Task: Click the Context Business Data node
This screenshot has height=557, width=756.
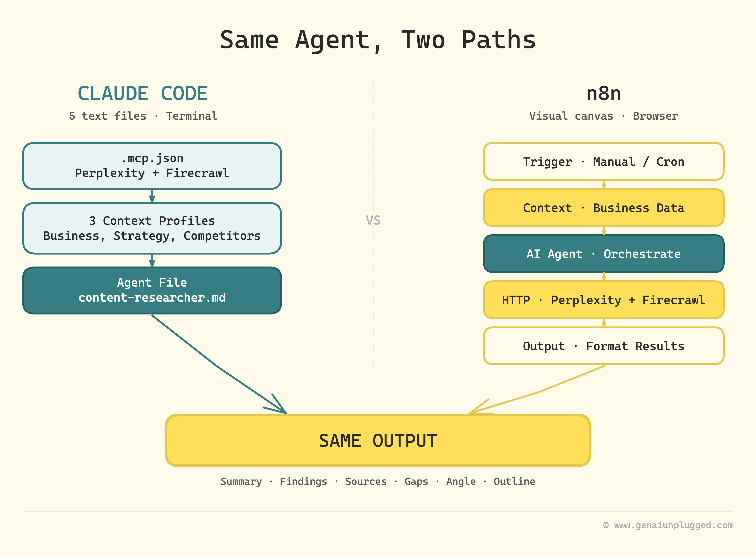Action: (x=603, y=208)
